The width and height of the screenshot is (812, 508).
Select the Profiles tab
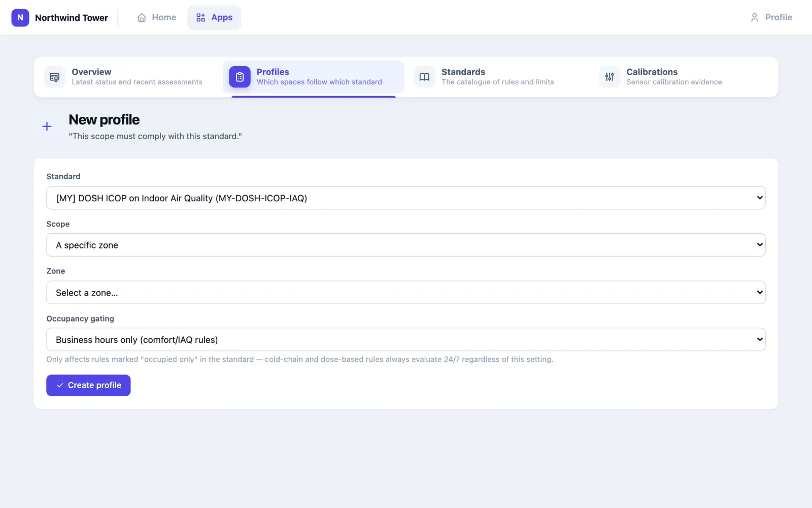314,77
